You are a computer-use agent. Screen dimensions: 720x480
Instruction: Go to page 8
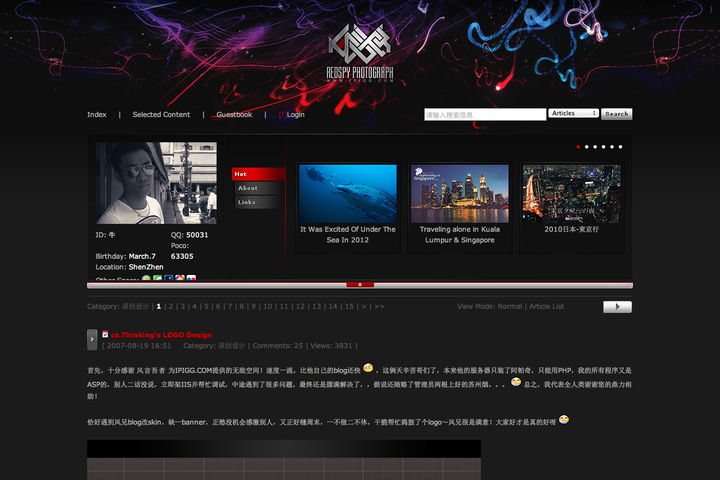point(242,306)
